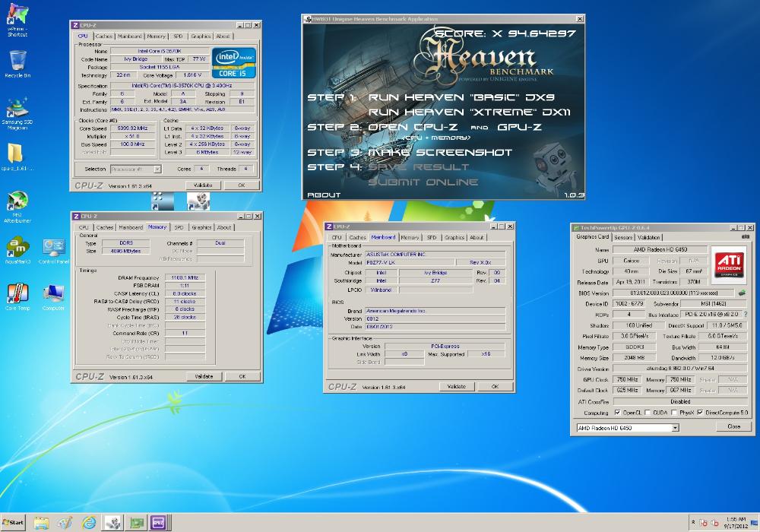Image resolution: width=760 pixels, height=532 pixels.
Task: Click Validate in the top CPU-Z CPU window
Action: [x=203, y=185]
